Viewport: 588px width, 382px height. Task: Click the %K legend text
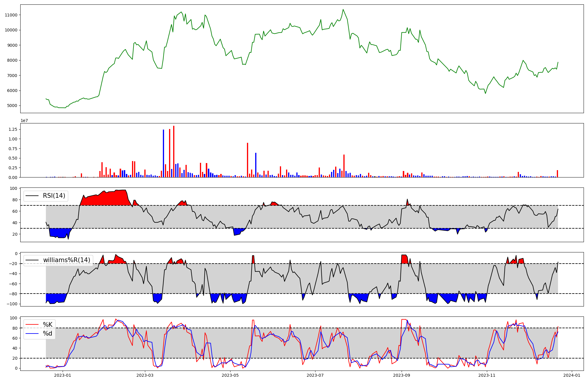[x=48, y=325]
